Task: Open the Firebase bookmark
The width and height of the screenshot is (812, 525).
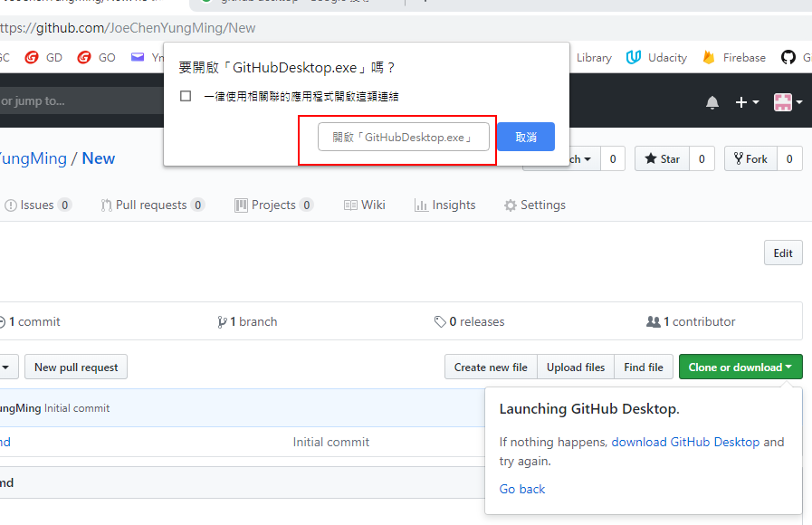Action: (x=734, y=57)
